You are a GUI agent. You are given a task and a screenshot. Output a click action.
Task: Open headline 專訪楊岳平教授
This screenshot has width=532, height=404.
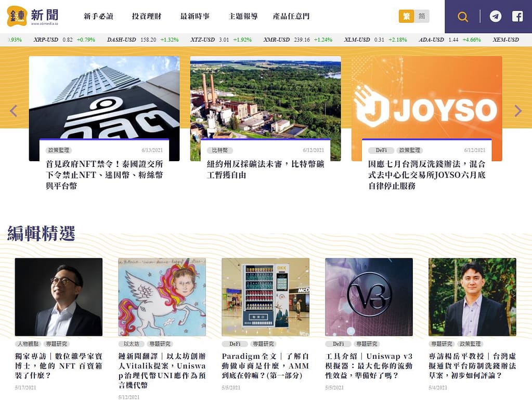pos(472,366)
